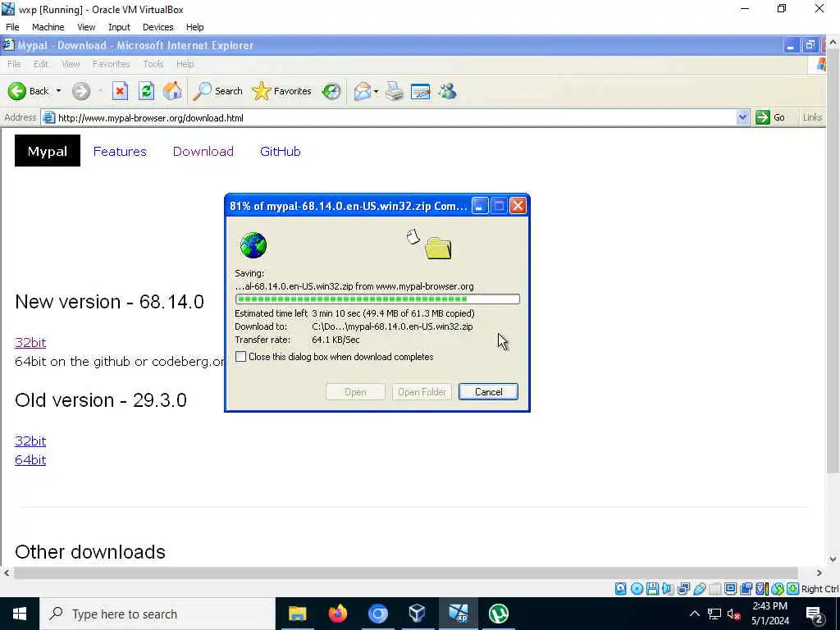Click the 32bit link under Old version
Image resolution: width=840 pixels, height=630 pixels.
pos(30,441)
